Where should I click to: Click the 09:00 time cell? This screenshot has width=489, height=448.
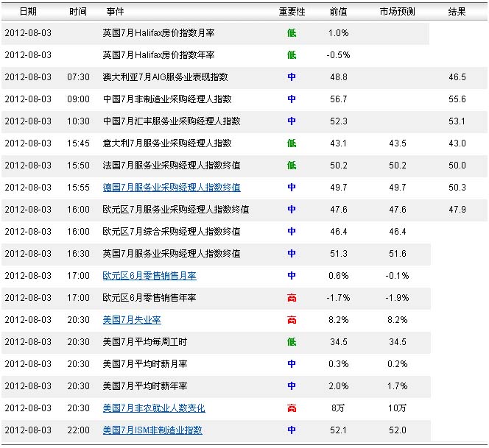tap(78, 99)
